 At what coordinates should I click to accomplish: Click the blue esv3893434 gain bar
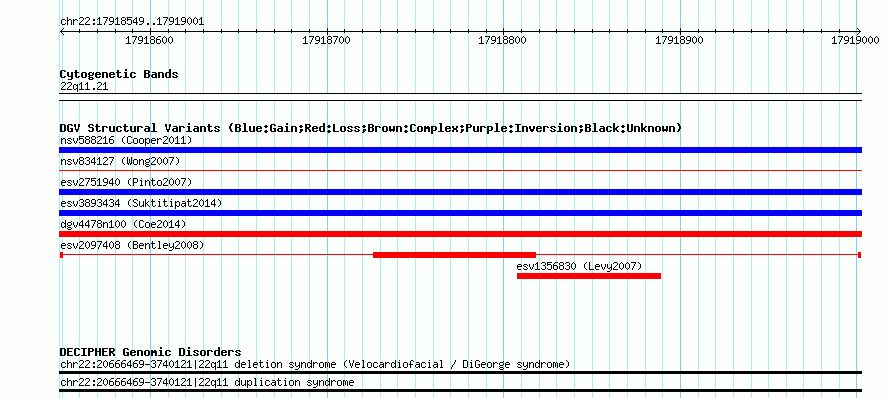point(460,213)
